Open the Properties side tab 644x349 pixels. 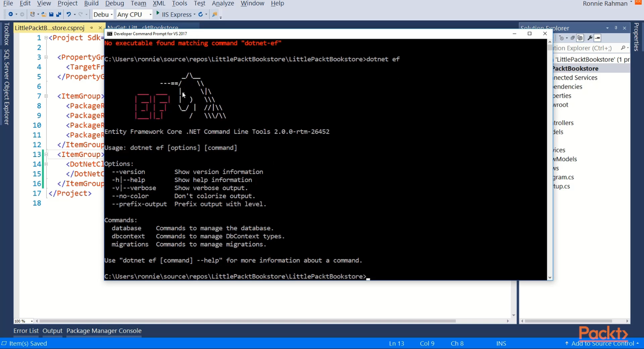637,37
